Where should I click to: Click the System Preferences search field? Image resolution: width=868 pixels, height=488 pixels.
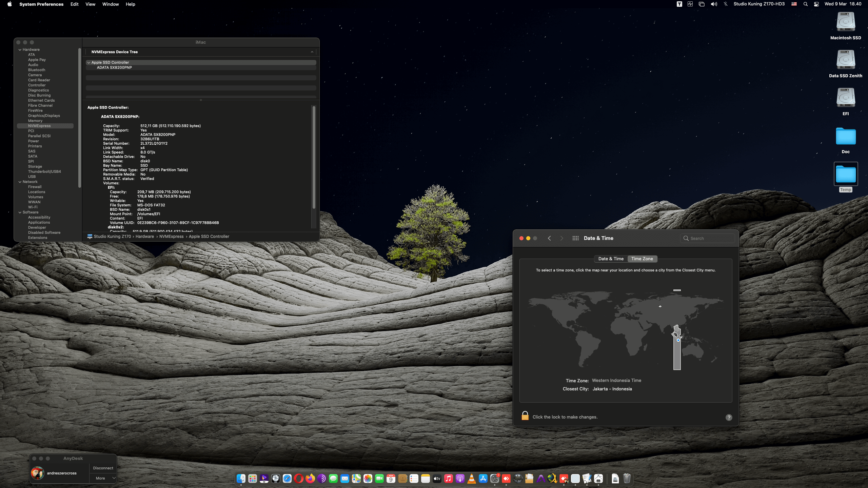tap(708, 238)
